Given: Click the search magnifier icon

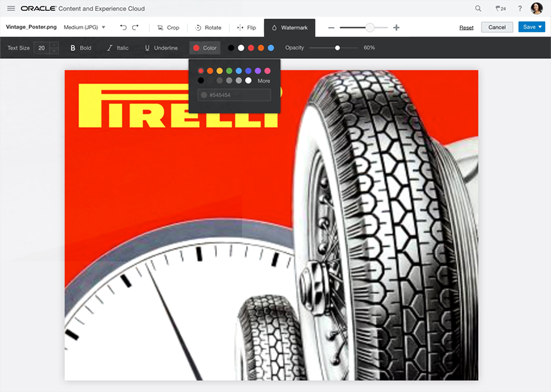Looking at the screenshot, I should pos(478,8).
